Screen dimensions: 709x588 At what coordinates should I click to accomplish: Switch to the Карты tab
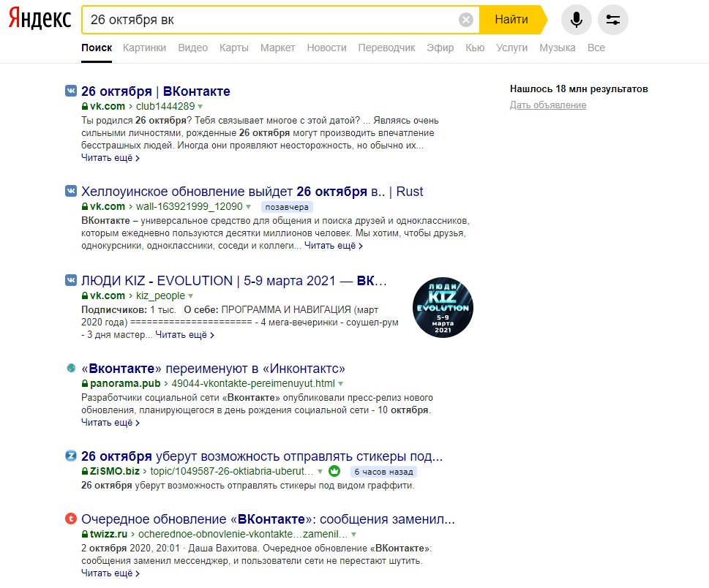pos(233,48)
